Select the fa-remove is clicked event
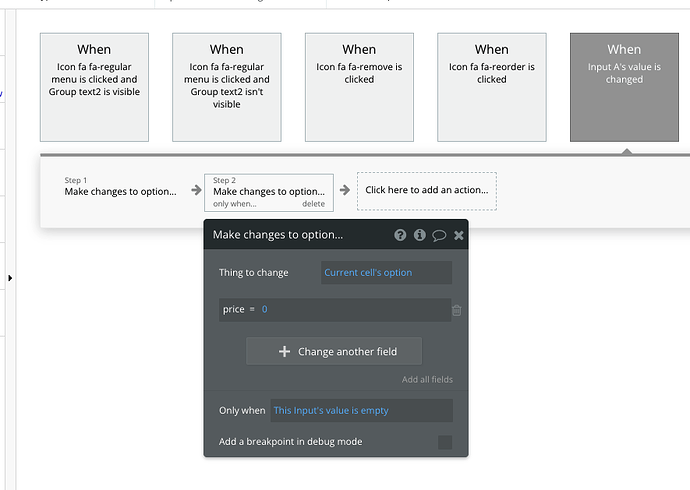690x490 pixels. 359,87
